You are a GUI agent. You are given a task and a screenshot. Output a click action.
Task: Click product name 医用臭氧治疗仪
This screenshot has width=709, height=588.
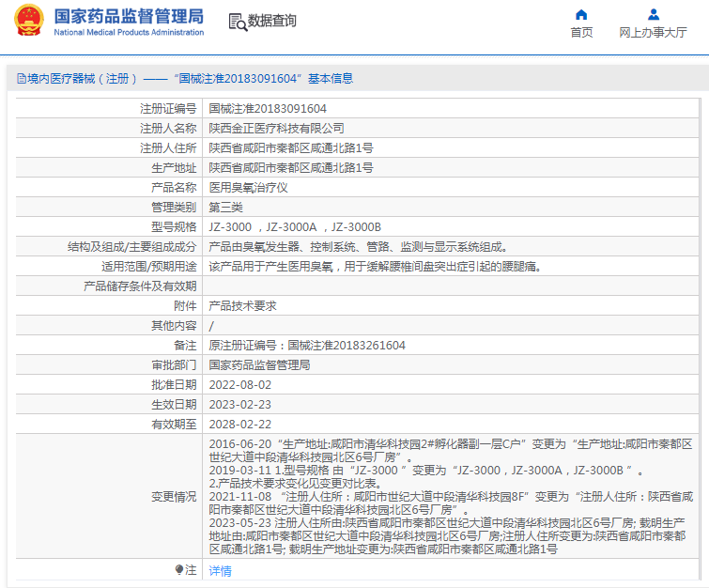248,188
